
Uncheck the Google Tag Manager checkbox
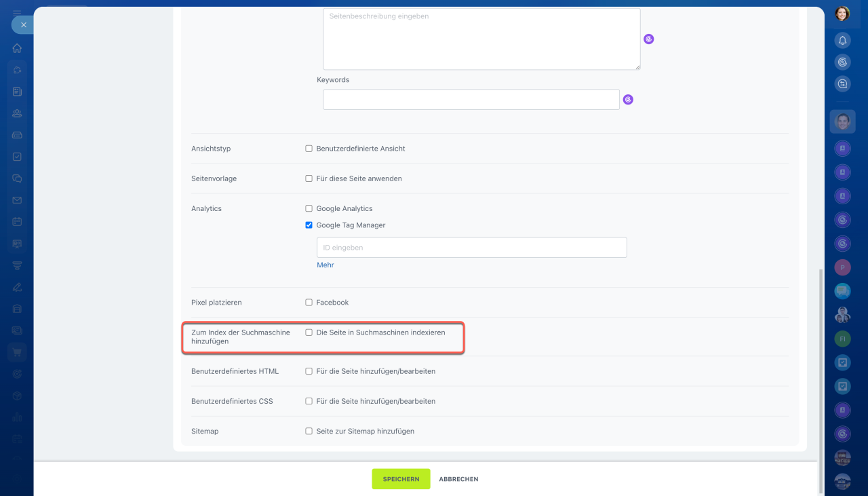(x=309, y=225)
